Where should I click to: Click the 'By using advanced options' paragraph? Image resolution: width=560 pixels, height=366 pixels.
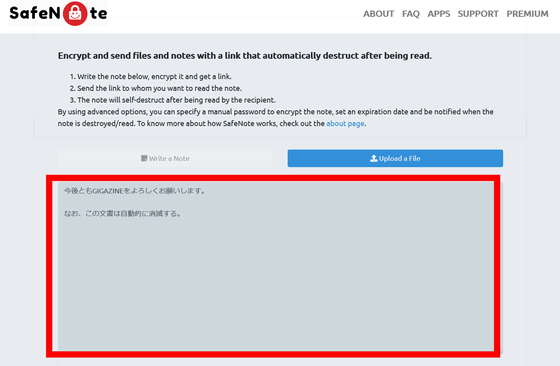pos(275,117)
